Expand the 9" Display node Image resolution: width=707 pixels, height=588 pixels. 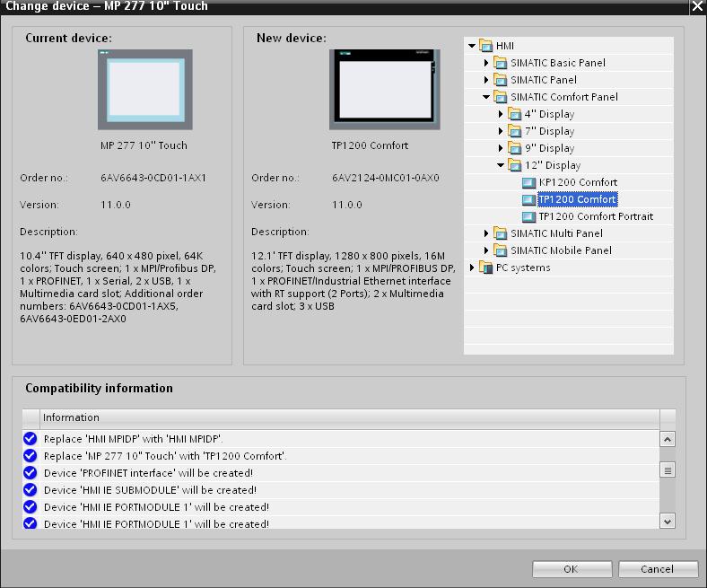501,148
